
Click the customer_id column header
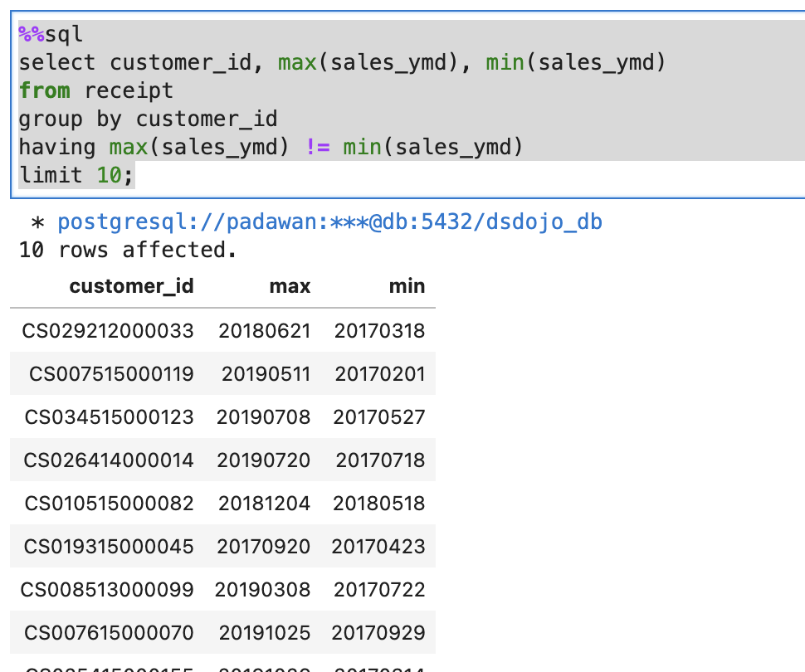(131, 286)
